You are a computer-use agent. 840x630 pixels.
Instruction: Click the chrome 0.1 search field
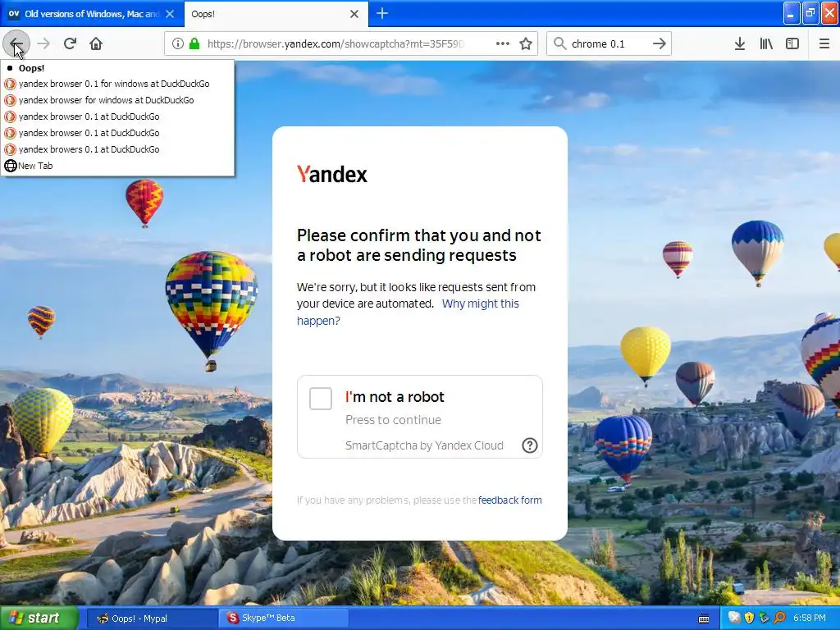[x=609, y=43]
